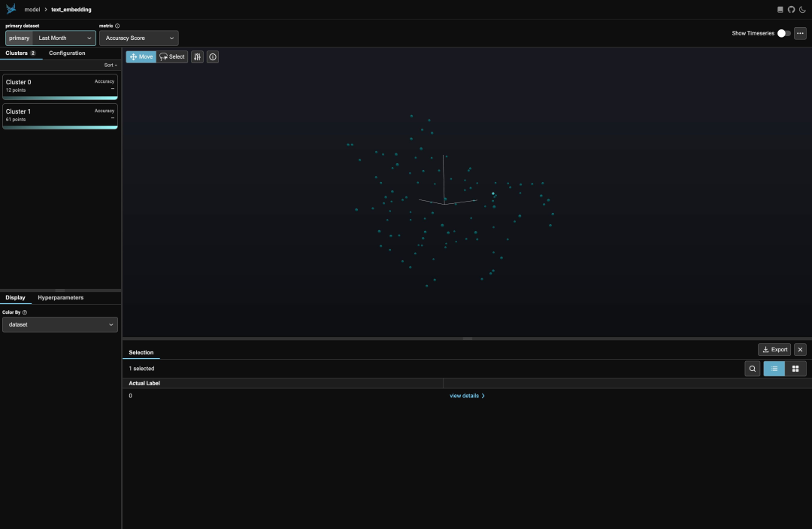This screenshot has width=812, height=529.
Task: Show canvas info circle icon
Action: click(x=213, y=57)
